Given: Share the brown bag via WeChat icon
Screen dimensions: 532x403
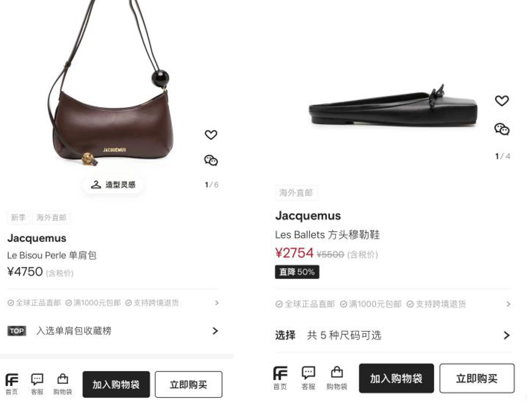Looking at the screenshot, I should click(211, 160).
